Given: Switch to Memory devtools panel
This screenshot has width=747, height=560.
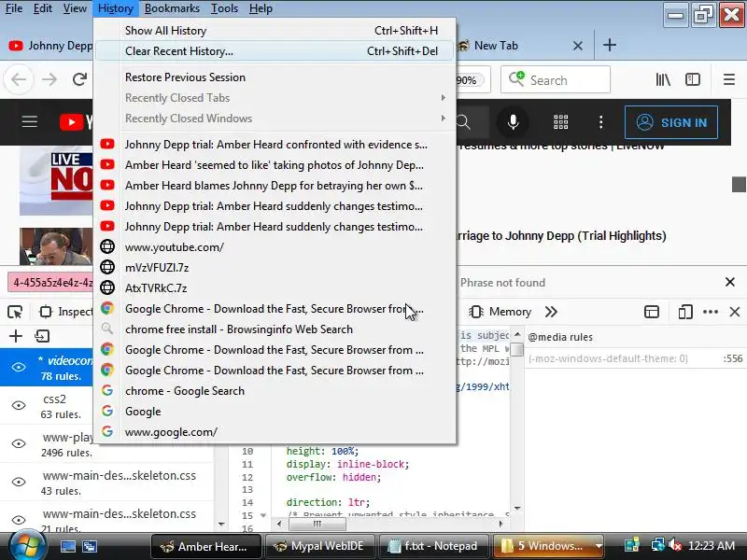Looking at the screenshot, I should coord(500,312).
